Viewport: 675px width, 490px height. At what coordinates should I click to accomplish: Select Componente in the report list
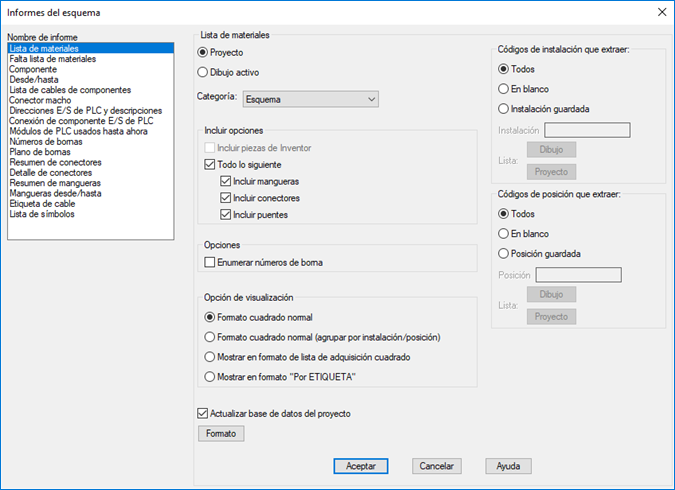(x=33, y=69)
